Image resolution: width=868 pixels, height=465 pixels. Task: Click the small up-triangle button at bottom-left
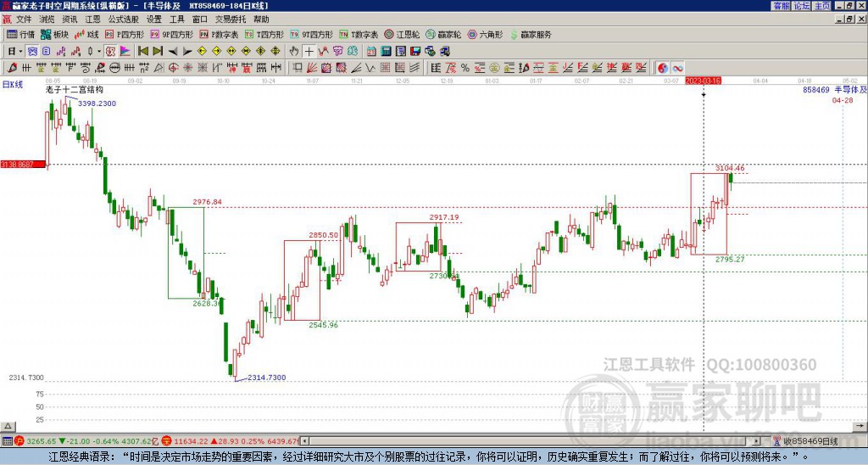[x=8, y=426]
